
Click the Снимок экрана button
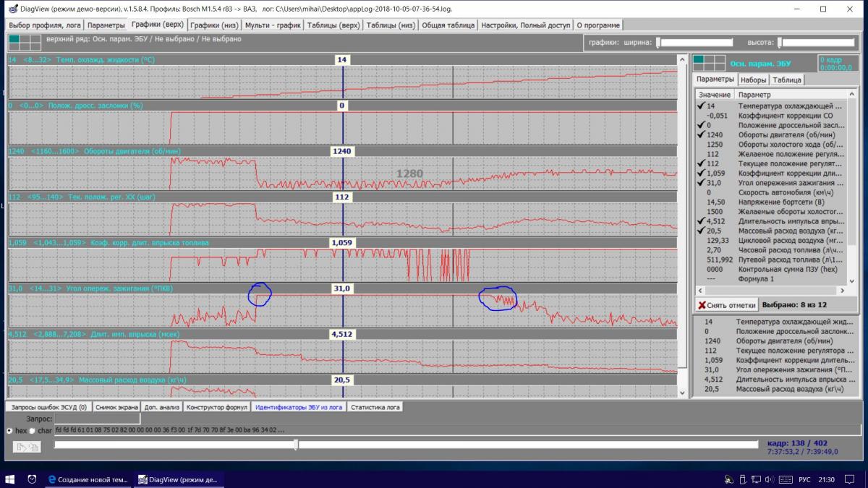pos(116,407)
